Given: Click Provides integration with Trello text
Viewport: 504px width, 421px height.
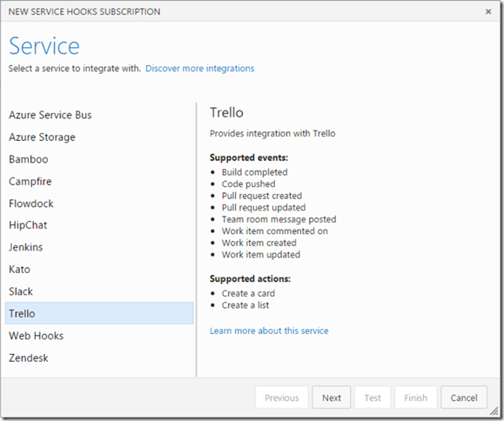Looking at the screenshot, I should pos(272,134).
